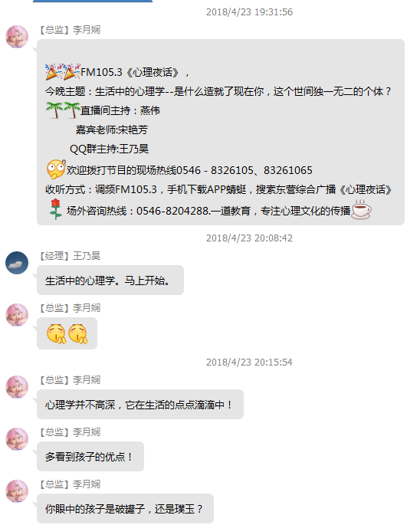This screenshot has height=525, width=420.
Task: Click surprised face emoji before 欢迎拨打
Action: click(x=56, y=169)
